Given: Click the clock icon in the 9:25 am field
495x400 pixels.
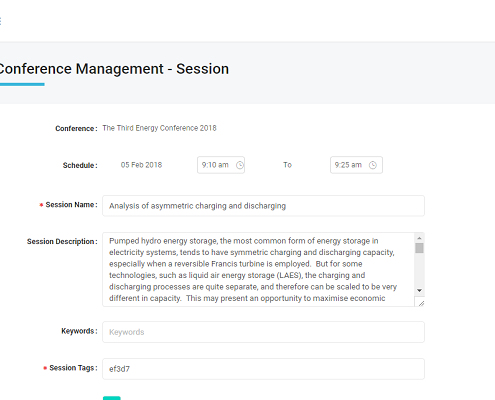Looking at the screenshot, I should (x=373, y=165).
